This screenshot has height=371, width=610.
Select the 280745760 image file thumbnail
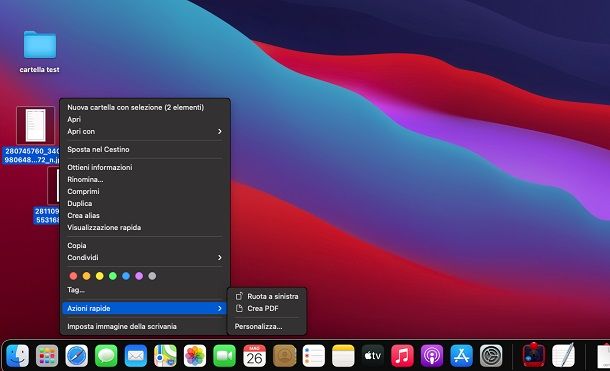[35, 125]
